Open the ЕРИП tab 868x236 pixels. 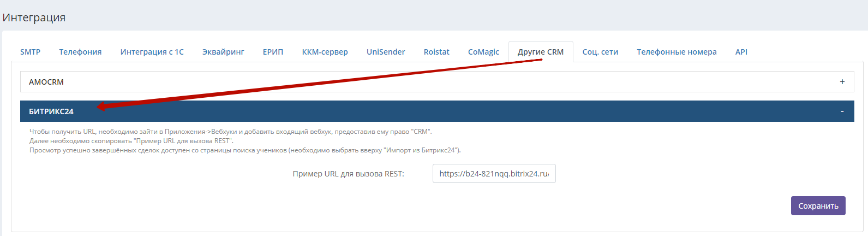(x=273, y=52)
